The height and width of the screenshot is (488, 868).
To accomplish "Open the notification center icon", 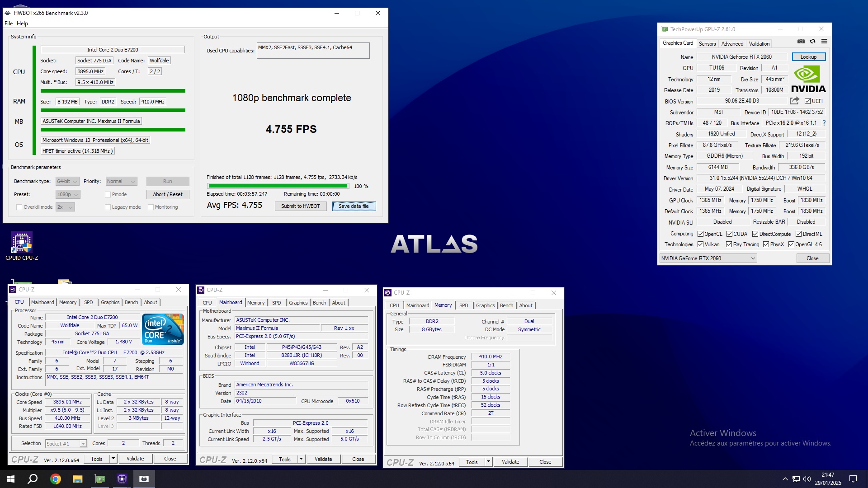I will pyautogui.click(x=853, y=479).
